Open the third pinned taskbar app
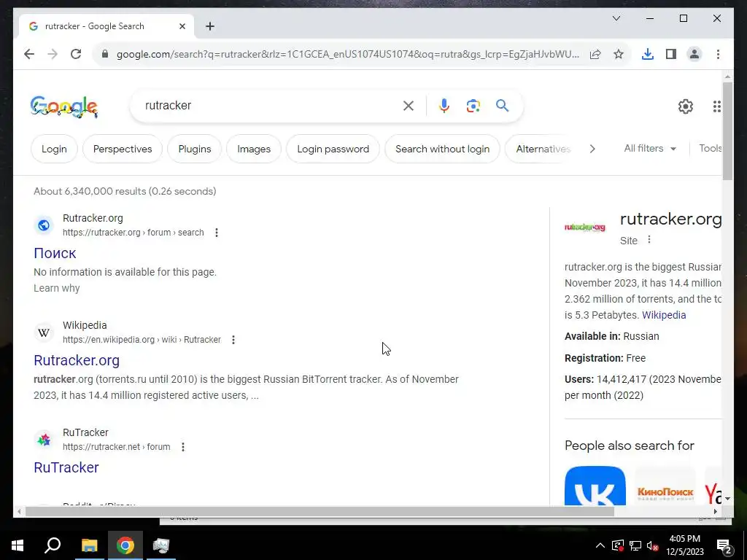This screenshot has width=747, height=560. [161, 545]
